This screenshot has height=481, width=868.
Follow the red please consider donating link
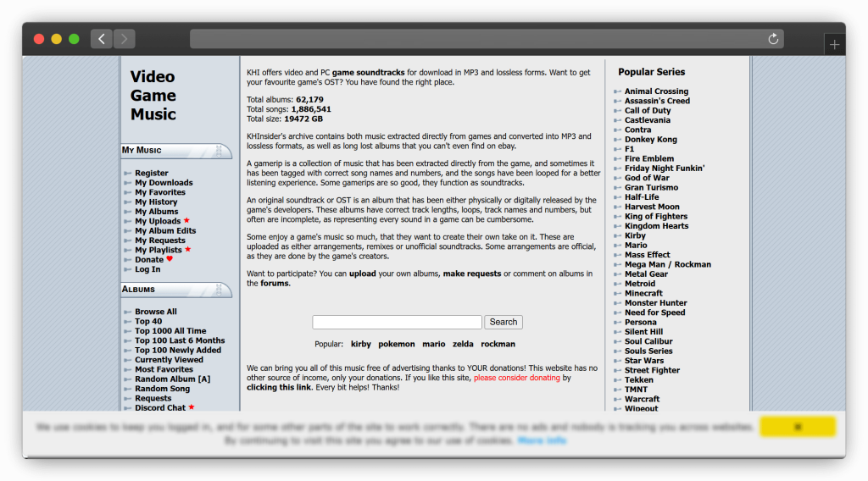pyautogui.click(x=516, y=378)
